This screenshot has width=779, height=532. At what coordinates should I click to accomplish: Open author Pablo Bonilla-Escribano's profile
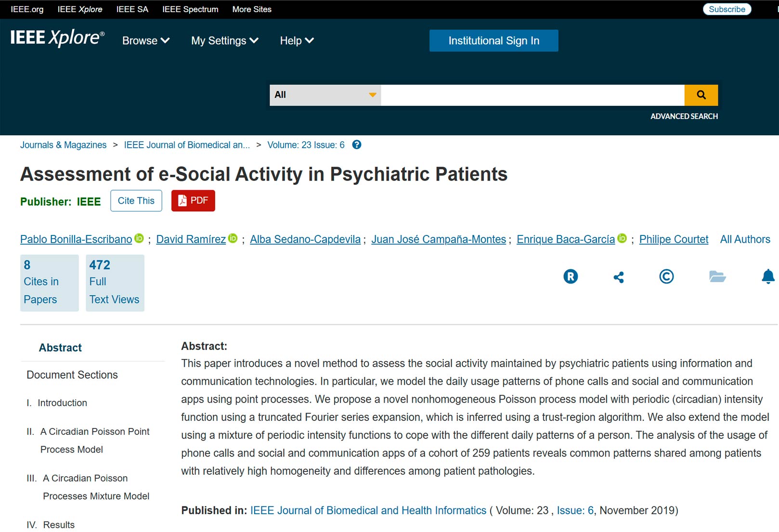point(76,239)
